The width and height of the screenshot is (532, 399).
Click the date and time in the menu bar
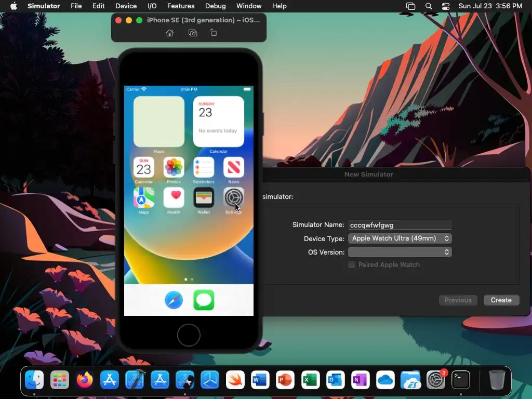[x=490, y=6]
